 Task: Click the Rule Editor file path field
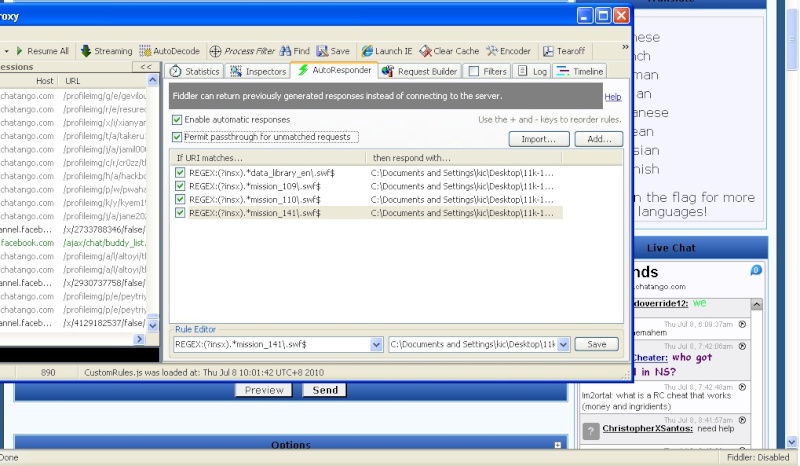pos(473,345)
